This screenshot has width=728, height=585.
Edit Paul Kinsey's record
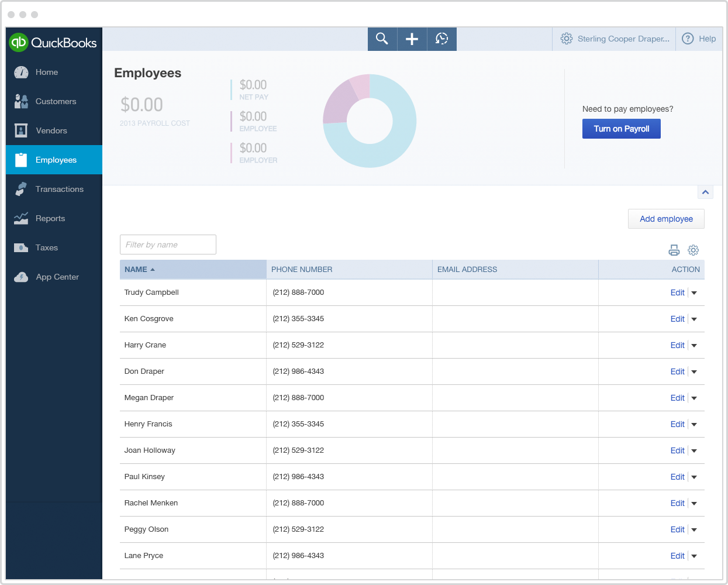pyautogui.click(x=677, y=477)
